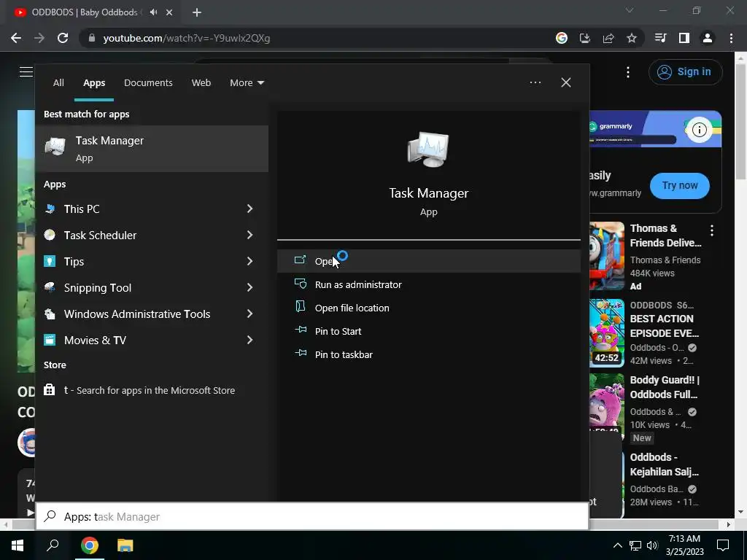
Task: Open options for Thomas & Friends video
Action: click(712, 231)
